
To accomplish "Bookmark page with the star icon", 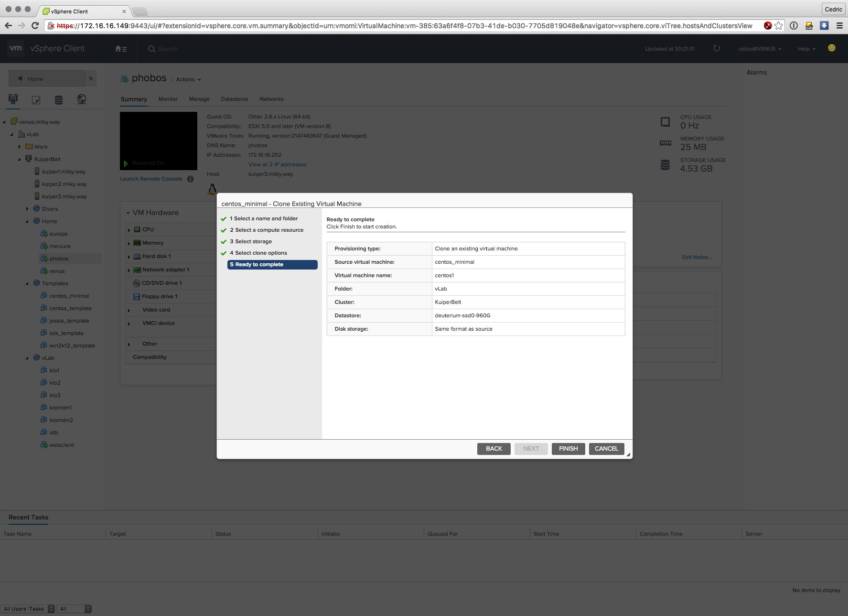I will [779, 26].
